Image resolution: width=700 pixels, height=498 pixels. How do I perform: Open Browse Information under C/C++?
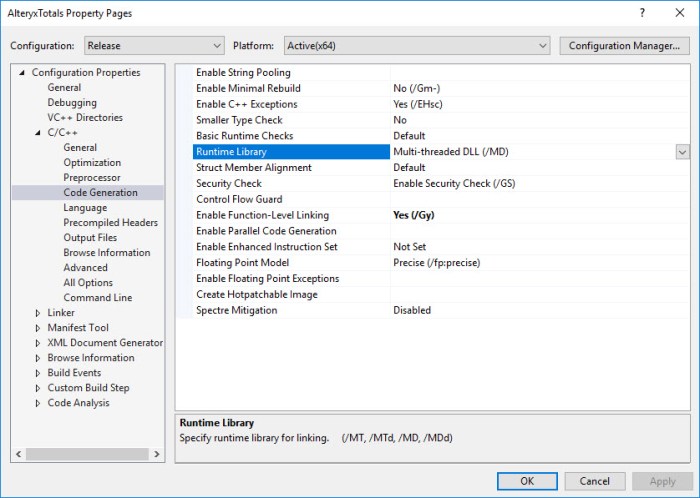(107, 253)
